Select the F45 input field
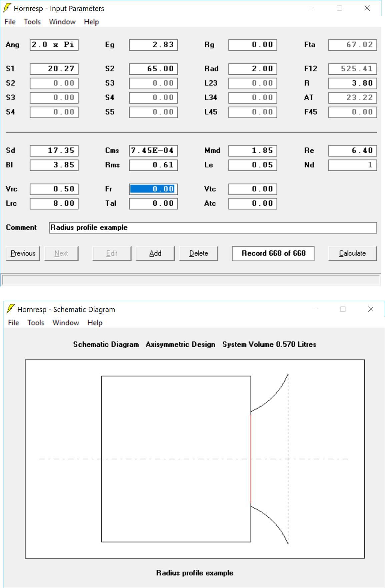The image size is (385, 588). 353,112
